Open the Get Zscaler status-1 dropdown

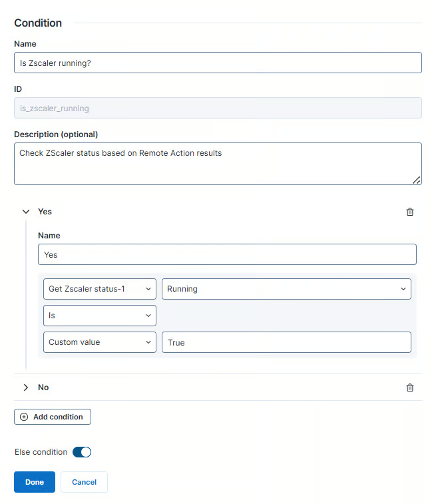point(100,289)
